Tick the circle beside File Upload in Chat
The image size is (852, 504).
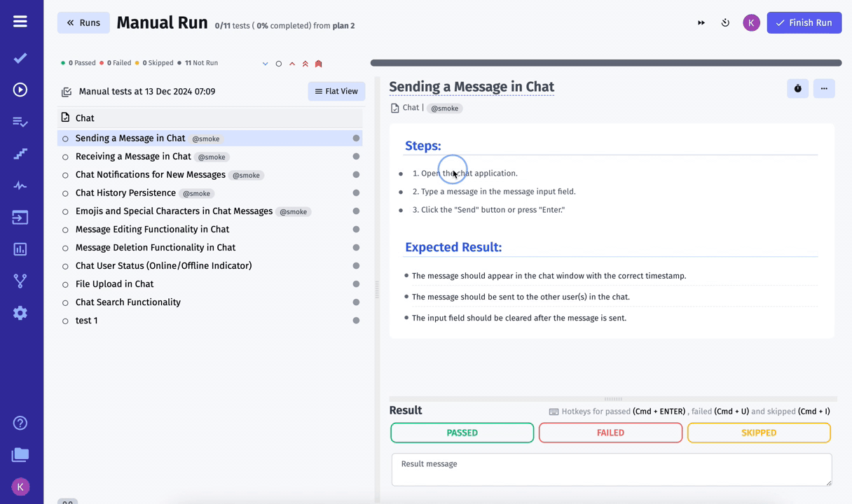click(65, 284)
